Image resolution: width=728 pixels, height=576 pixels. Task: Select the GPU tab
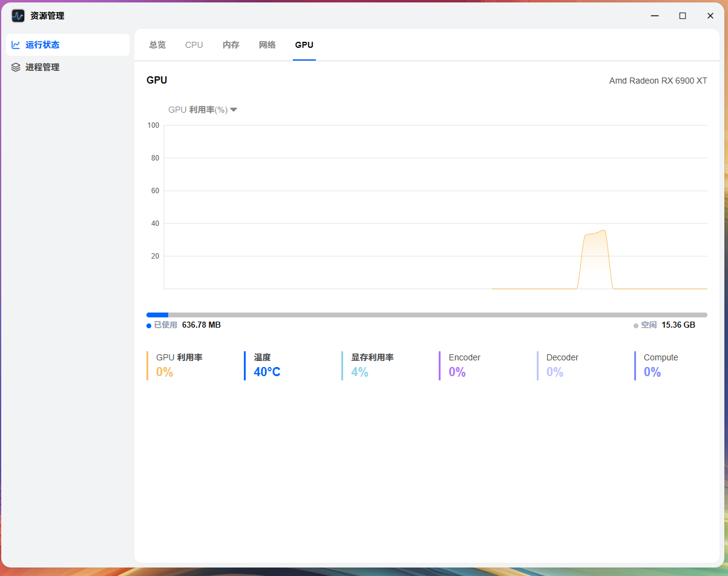[304, 45]
